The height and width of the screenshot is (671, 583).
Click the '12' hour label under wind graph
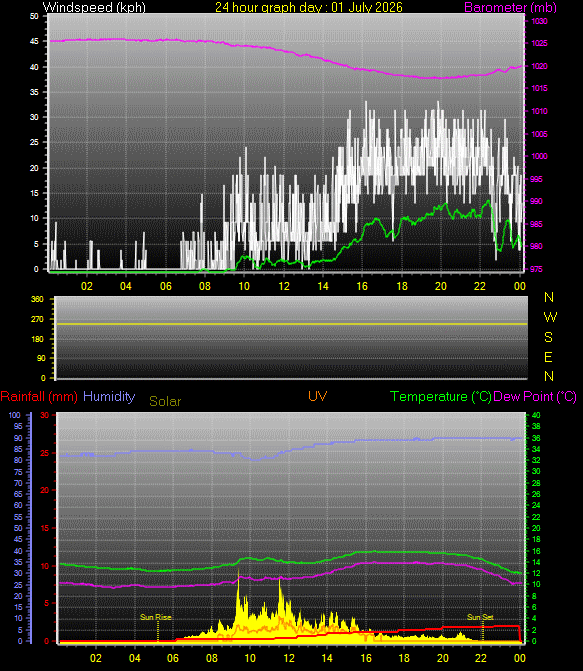[284, 286]
